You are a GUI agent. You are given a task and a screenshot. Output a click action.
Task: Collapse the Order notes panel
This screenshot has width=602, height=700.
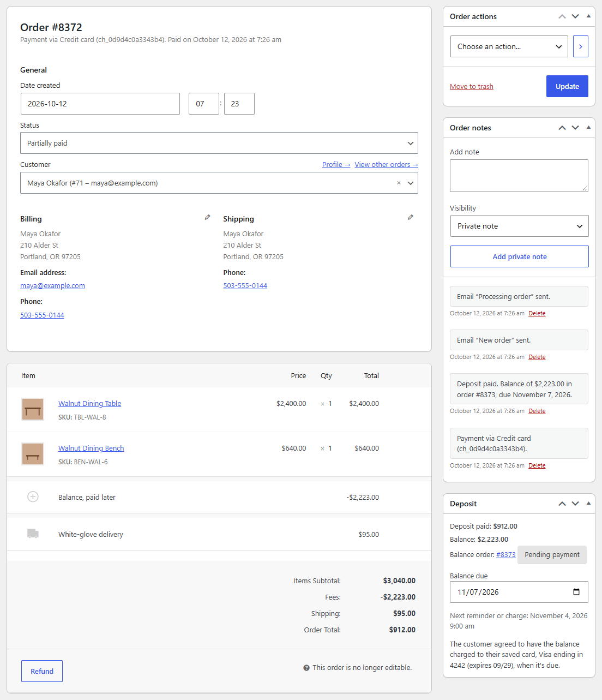(x=588, y=128)
